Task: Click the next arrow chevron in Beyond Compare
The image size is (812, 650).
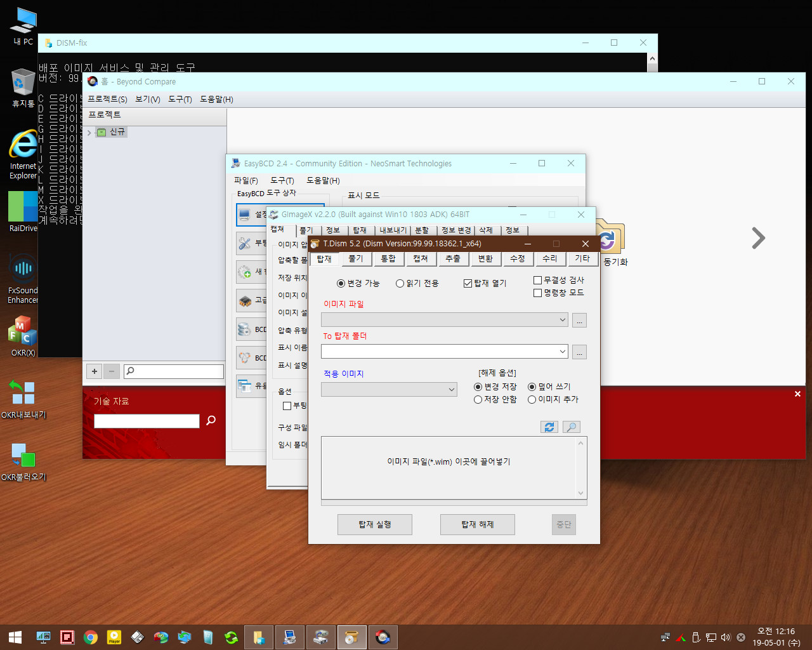Action: pyautogui.click(x=758, y=238)
